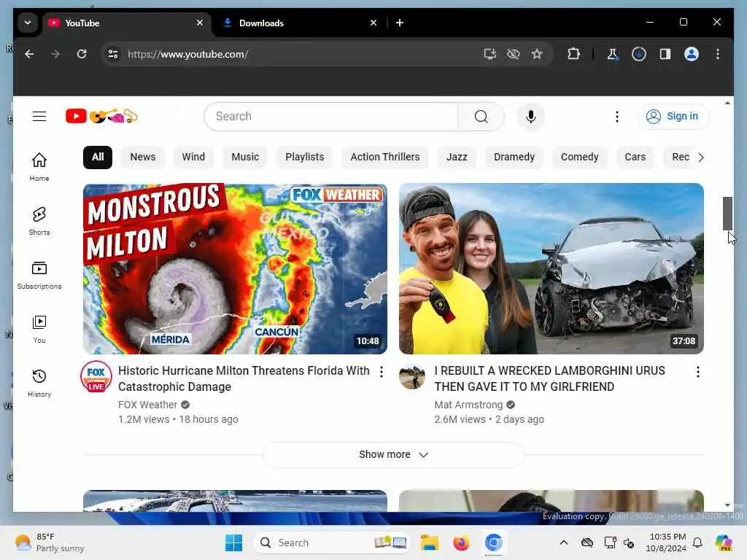Close the Downloads tab
Screen dimensions: 747x560
click(x=373, y=23)
